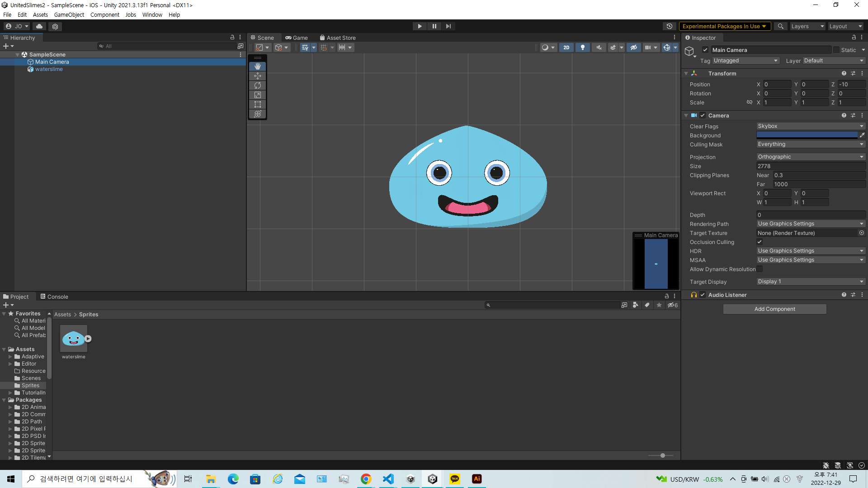Open global search magnifier icon
The image size is (868, 488).
(780, 26)
